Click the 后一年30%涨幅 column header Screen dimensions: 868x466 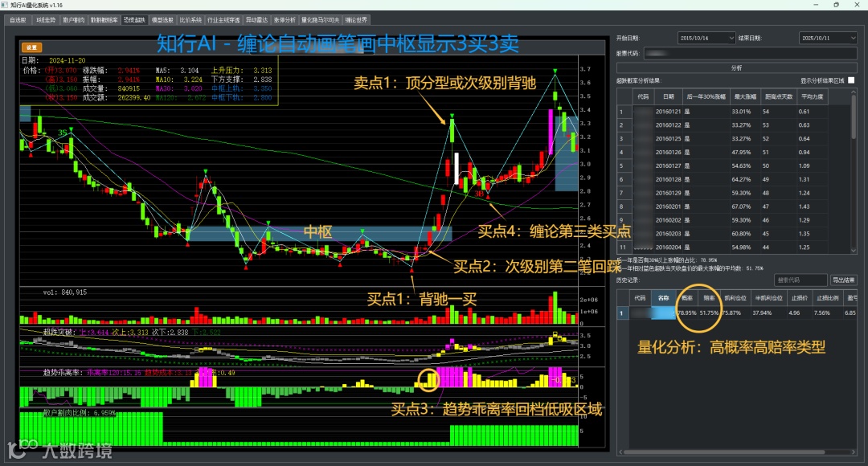point(706,96)
